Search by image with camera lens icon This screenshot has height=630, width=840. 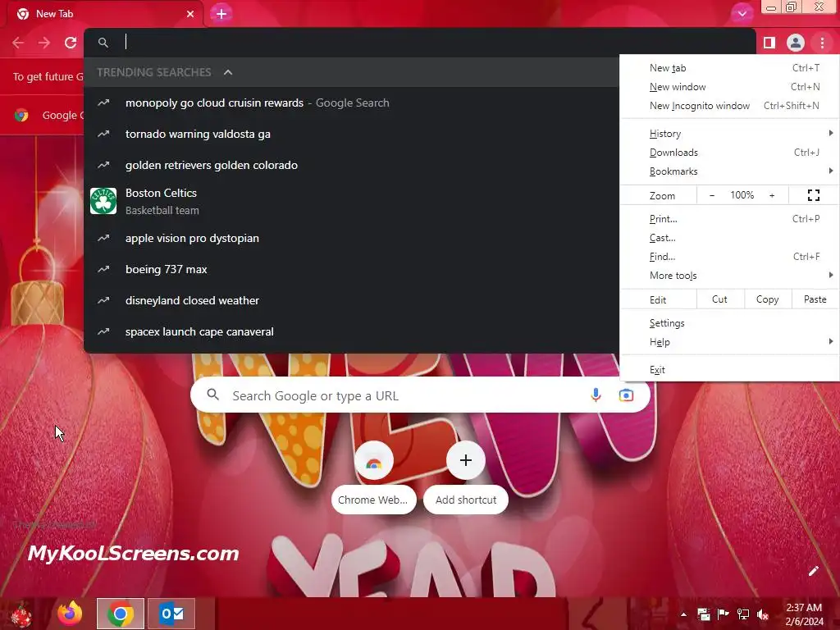pyautogui.click(x=626, y=395)
